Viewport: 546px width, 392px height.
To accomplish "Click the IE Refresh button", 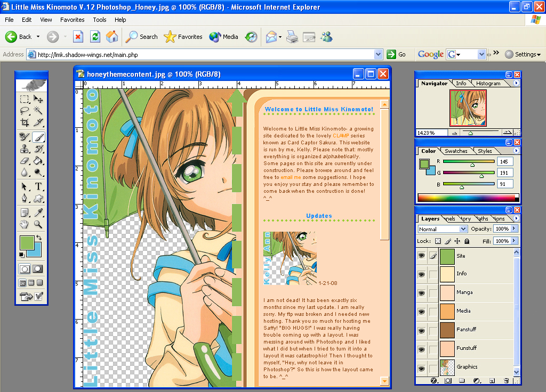I will [x=95, y=37].
